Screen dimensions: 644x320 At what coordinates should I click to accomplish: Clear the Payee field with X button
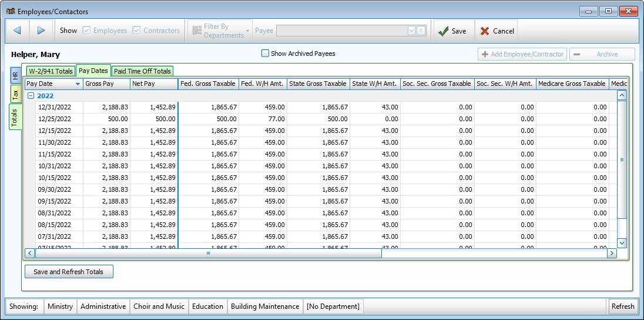[x=421, y=31]
